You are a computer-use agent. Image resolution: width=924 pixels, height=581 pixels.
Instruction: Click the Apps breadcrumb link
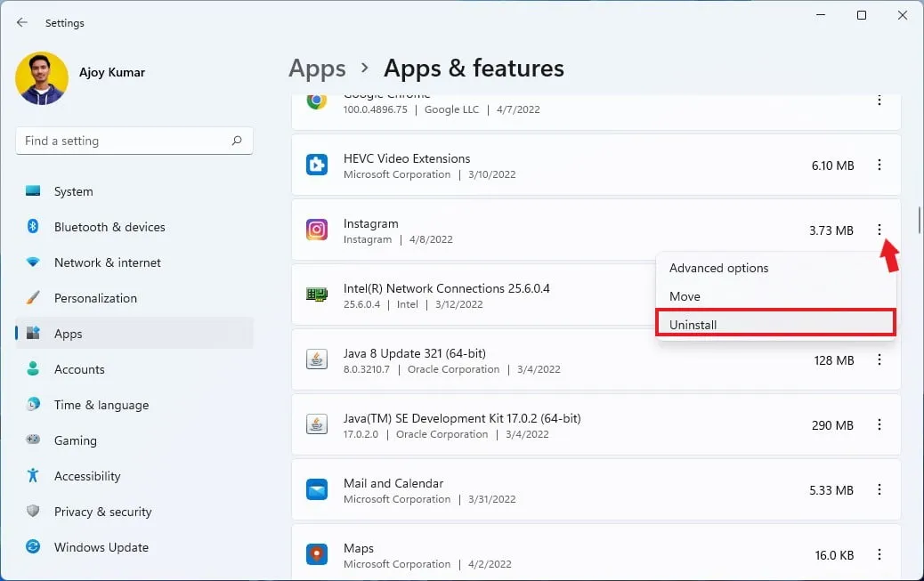[x=317, y=69]
